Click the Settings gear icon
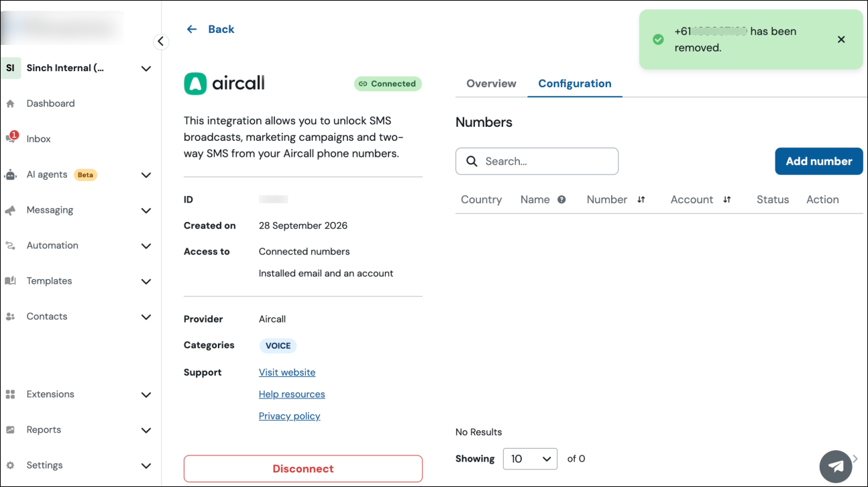 pos(10,466)
